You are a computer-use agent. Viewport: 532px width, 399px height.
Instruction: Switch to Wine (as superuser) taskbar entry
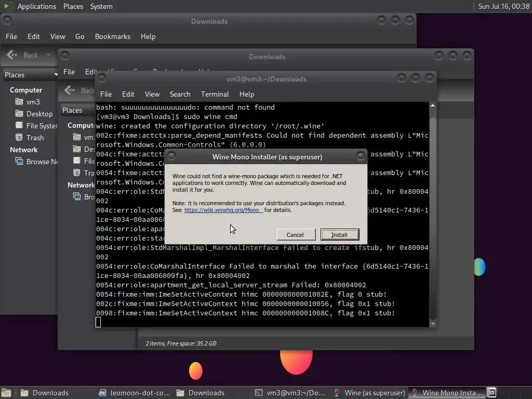point(369,393)
